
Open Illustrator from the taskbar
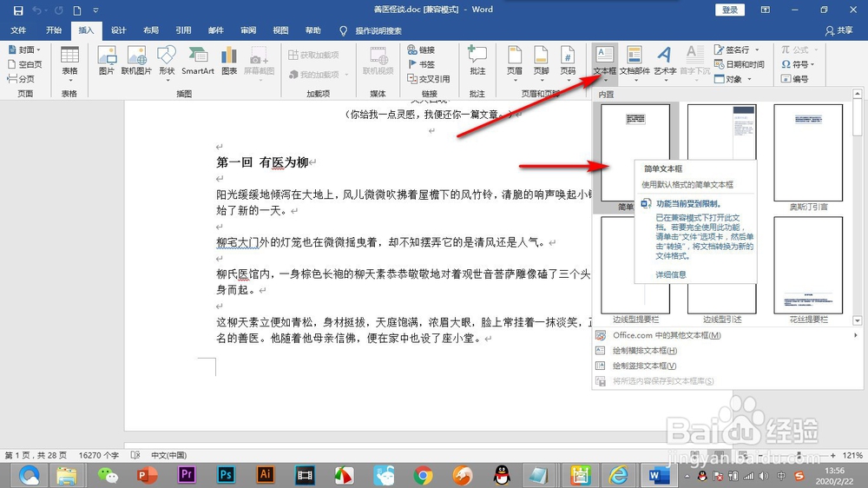265,475
